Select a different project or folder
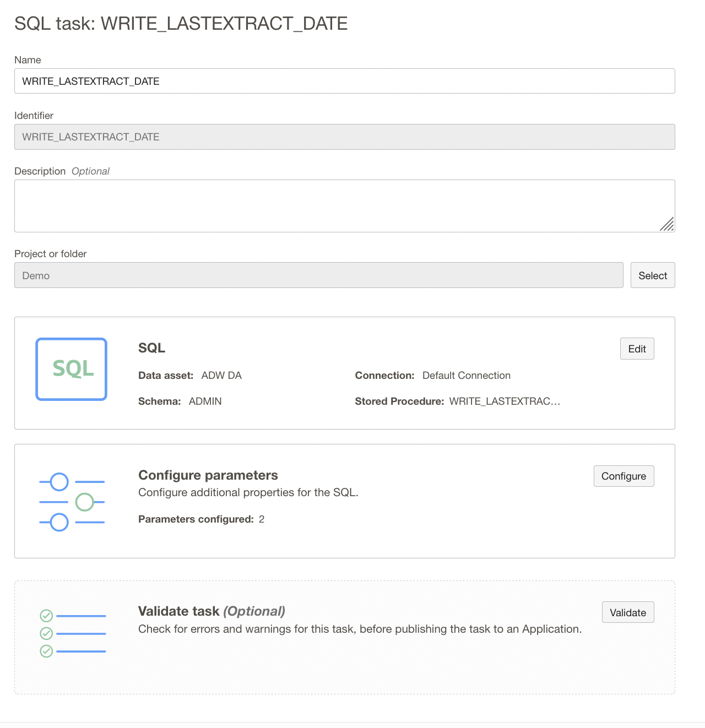Image resolution: width=705 pixels, height=728 pixels. click(652, 275)
